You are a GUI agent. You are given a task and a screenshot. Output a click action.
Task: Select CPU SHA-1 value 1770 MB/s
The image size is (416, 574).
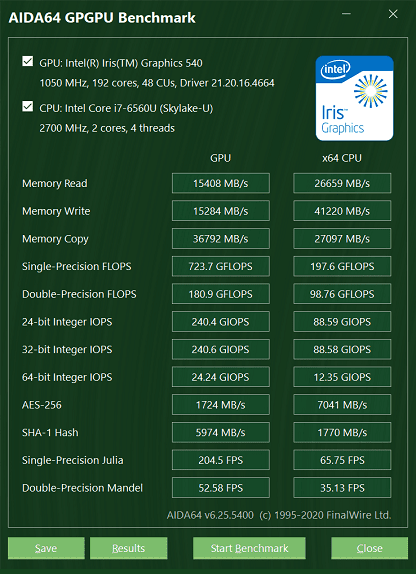(342, 432)
